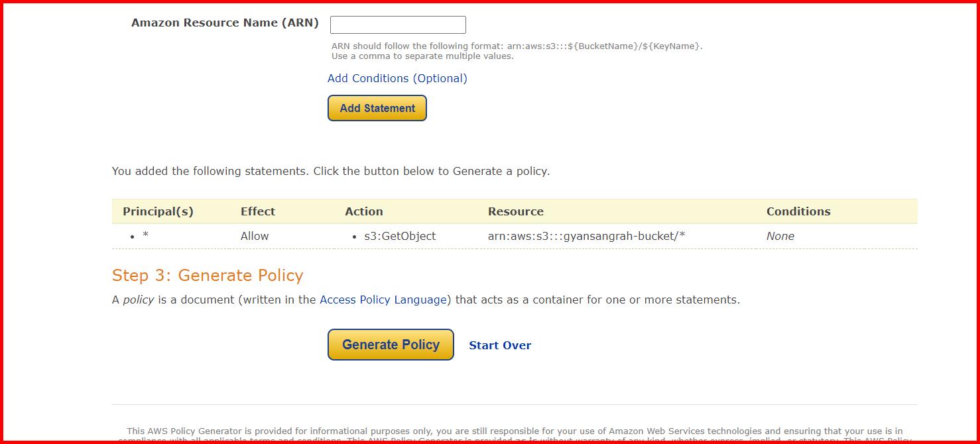Click inside the Amazon Resource Name field
980x444 pixels.
tap(397, 24)
